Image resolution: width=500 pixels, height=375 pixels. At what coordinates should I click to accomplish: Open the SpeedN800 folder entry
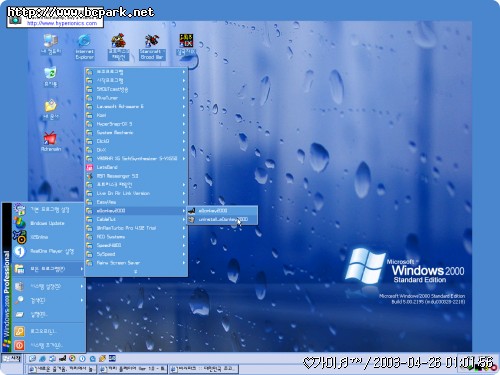pos(136,245)
